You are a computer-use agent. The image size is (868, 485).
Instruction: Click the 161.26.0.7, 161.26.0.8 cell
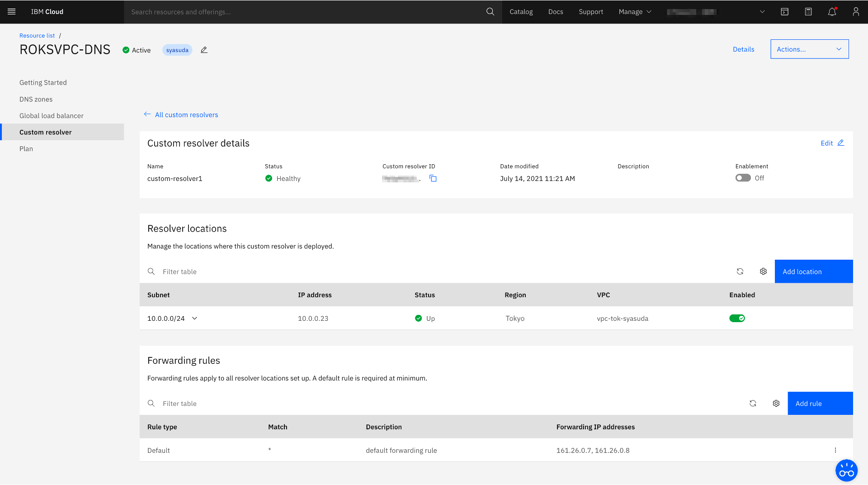pos(593,451)
